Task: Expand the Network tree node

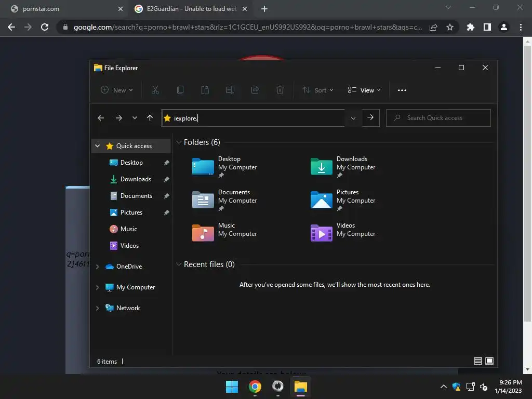Action: tap(97, 308)
